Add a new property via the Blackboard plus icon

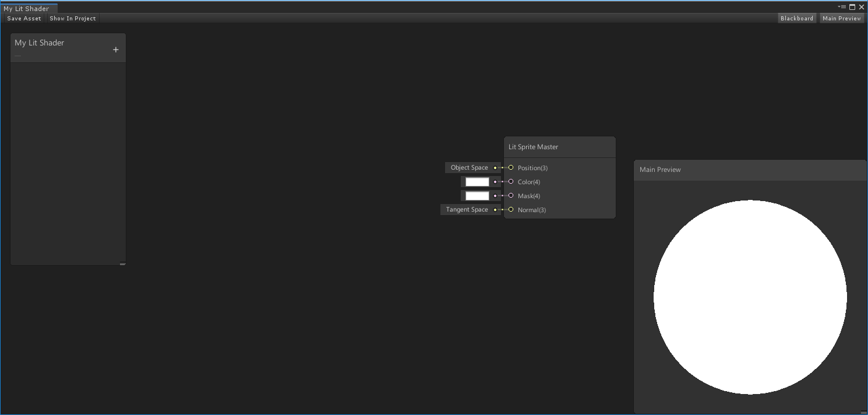(x=116, y=48)
